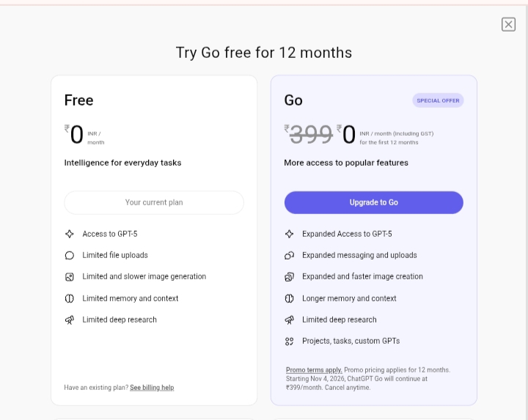
Task: Click the Go plan title
Action: tap(293, 100)
